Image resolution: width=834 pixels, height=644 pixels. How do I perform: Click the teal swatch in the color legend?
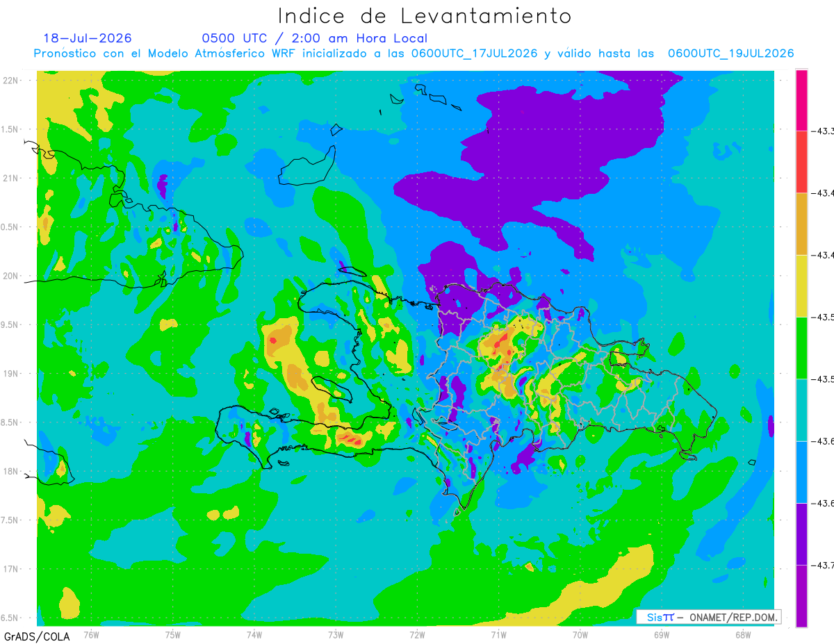[801, 410]
